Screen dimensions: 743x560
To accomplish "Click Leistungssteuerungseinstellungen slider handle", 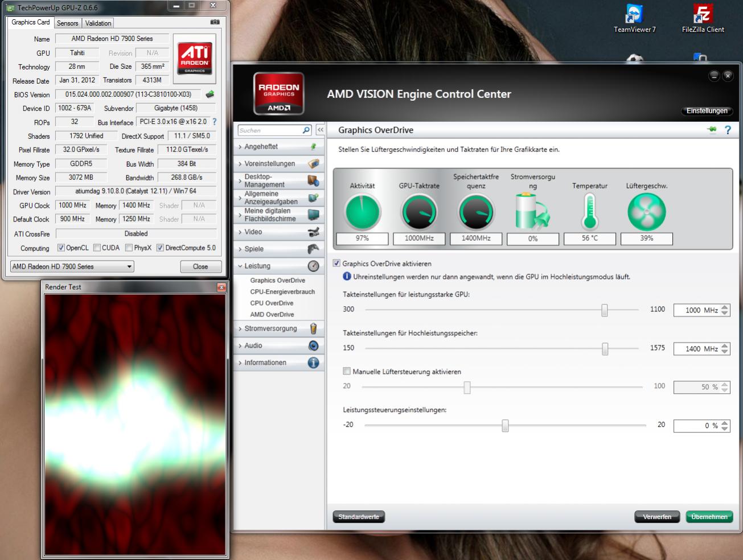I will (x=505, y=426).
